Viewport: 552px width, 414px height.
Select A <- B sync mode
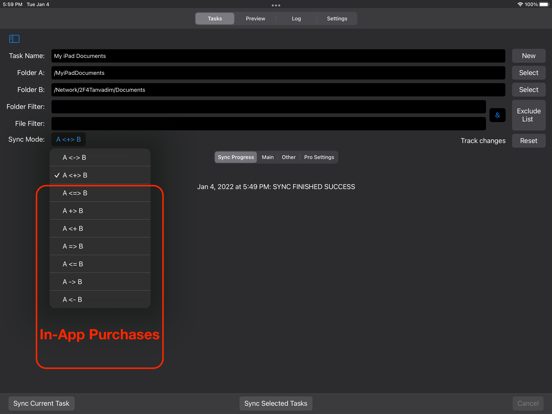coord(100,299)
